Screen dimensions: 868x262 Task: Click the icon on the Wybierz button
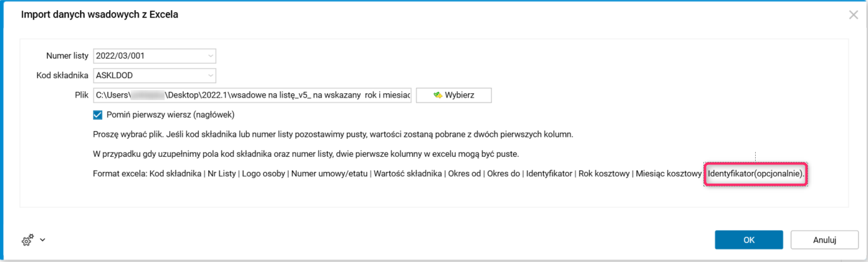[x=437, y=95]
